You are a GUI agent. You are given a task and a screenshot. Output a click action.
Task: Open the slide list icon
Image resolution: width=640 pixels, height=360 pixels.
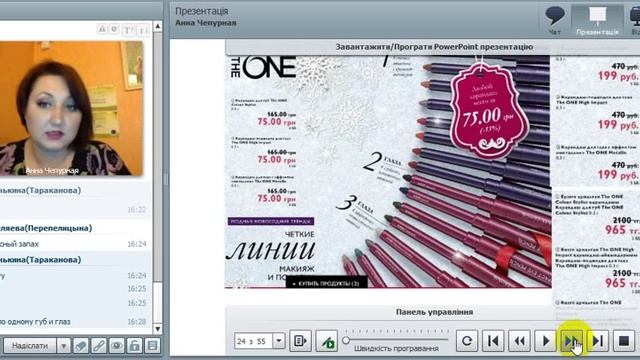coord(300,340)
